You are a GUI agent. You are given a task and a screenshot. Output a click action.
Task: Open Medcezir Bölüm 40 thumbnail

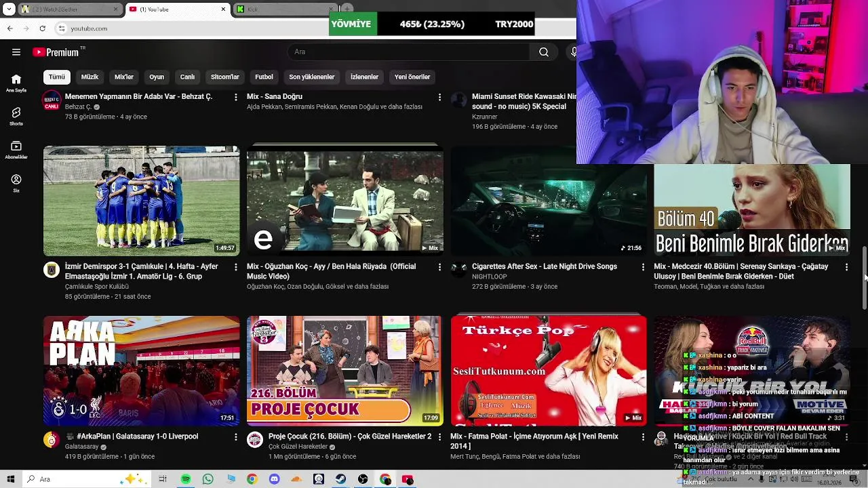tap(752, 210)
